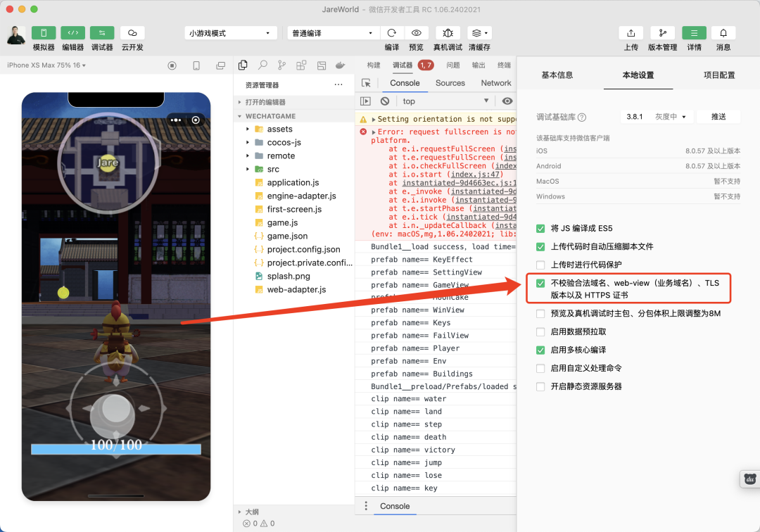Switch to the Sources tab
The width and height of the screenshot is (760, 532).
click(x=450, y=83)
